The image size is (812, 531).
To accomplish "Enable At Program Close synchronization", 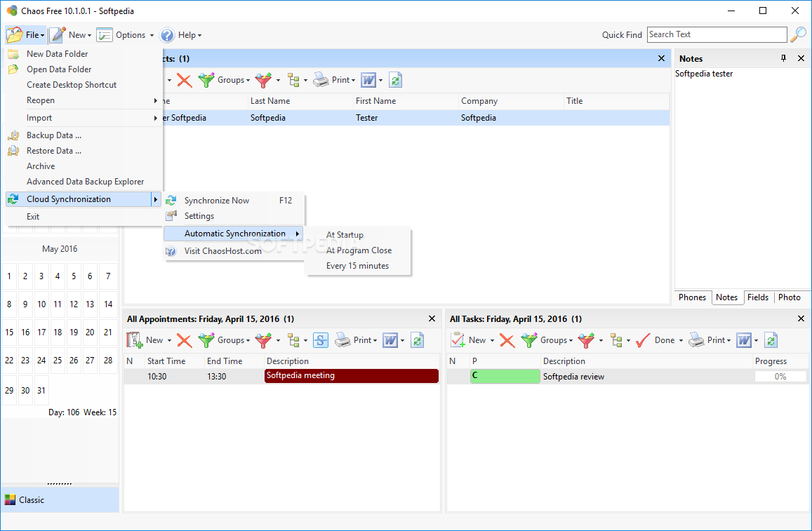I will 359,250.
